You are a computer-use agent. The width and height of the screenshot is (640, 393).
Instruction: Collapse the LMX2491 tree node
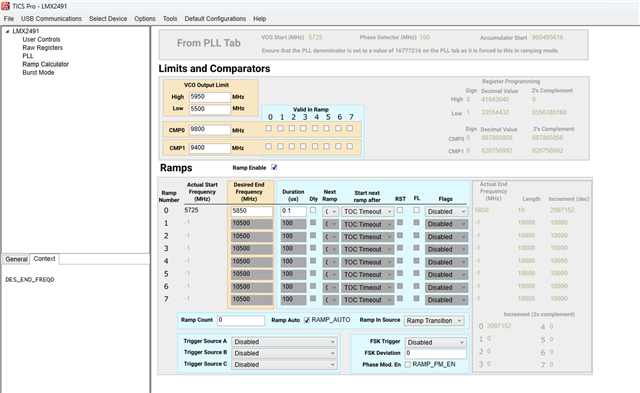[x=7, y=31]
